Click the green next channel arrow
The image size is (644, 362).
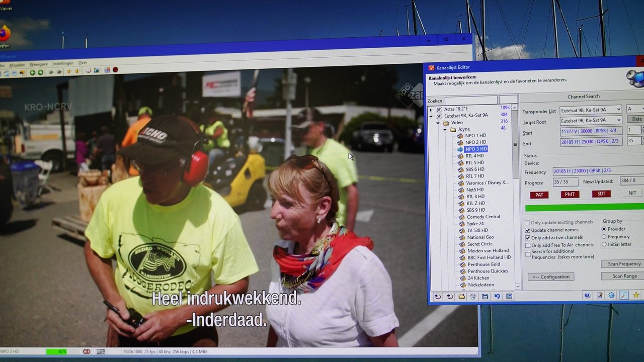point(40,73)
